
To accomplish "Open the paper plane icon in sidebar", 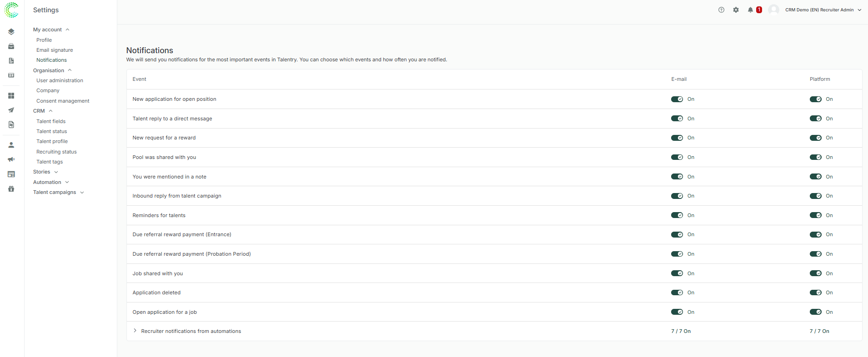I will (11, 110).
